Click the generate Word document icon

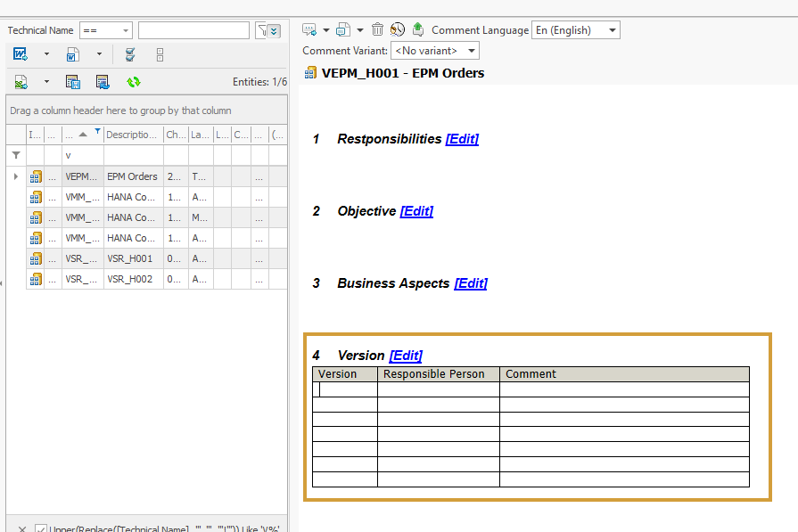pos(72,54)
